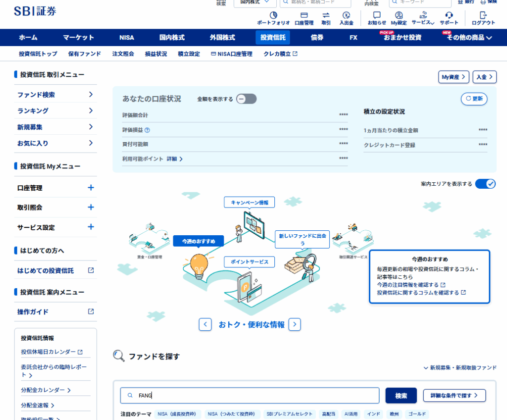Click the FANG fund search input field
The width and height of the screenshot is (507, 420).
[250, 395]
